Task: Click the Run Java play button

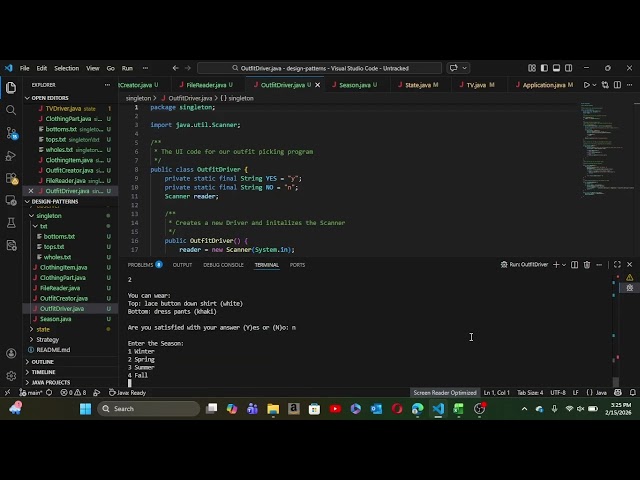Action: coord(587,85)
